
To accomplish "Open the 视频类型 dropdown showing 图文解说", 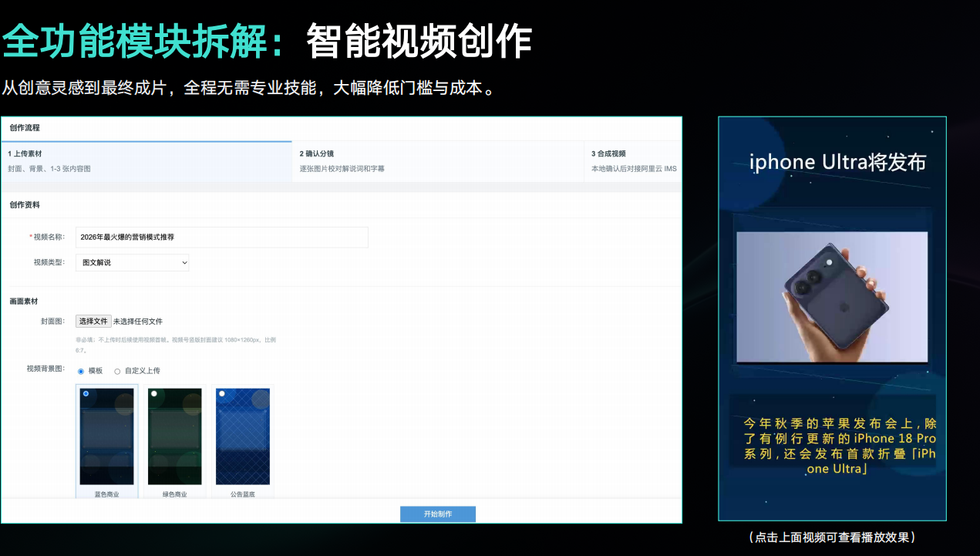I will coord(133,263).
